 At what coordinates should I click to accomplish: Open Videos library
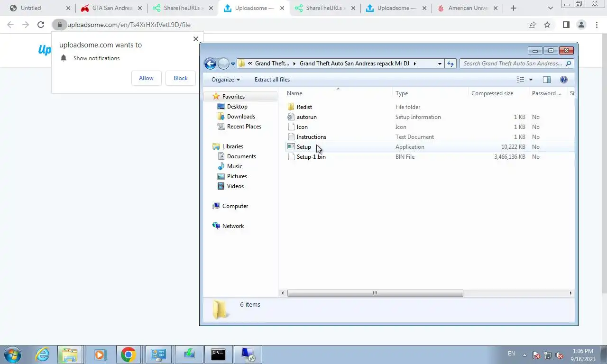coord(235,186)
